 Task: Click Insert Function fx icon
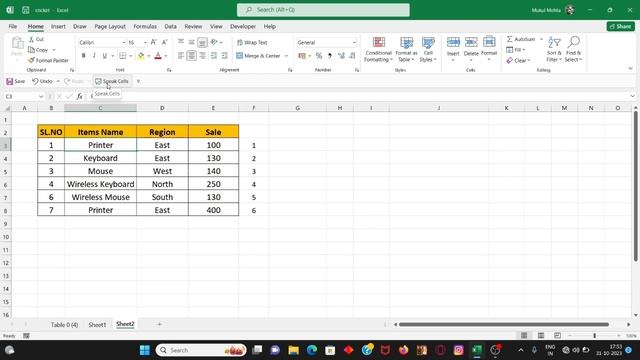(x=80, y=96)
